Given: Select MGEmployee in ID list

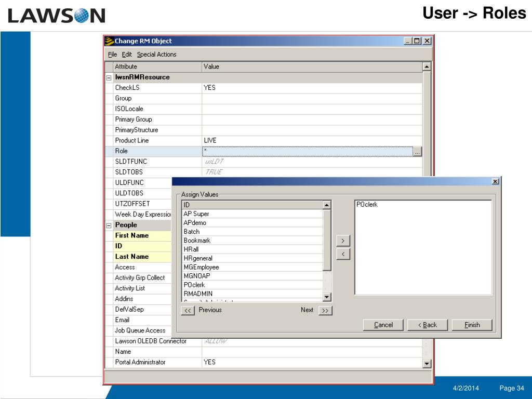Looking at the screenshot, I should coord(252,267).
